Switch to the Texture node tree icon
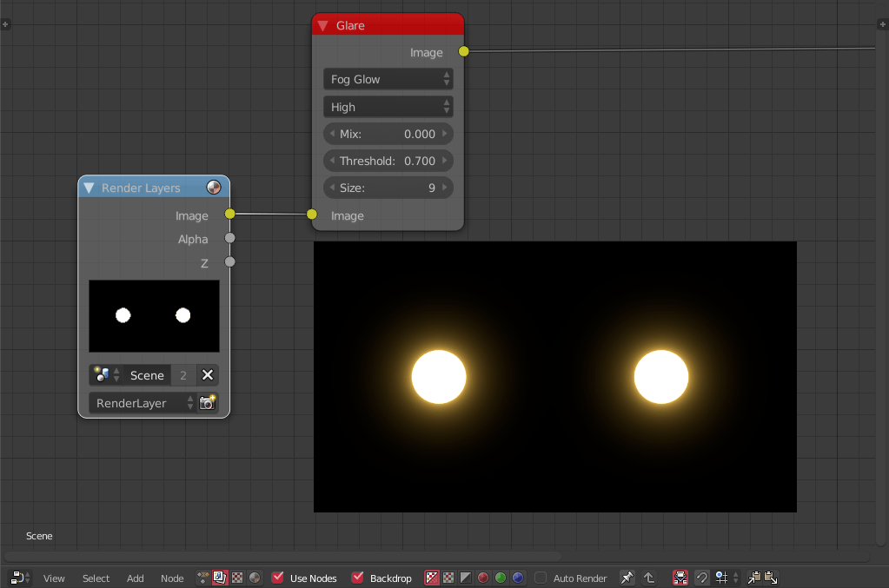The image size is (889, 588). [x=236, y=577]
